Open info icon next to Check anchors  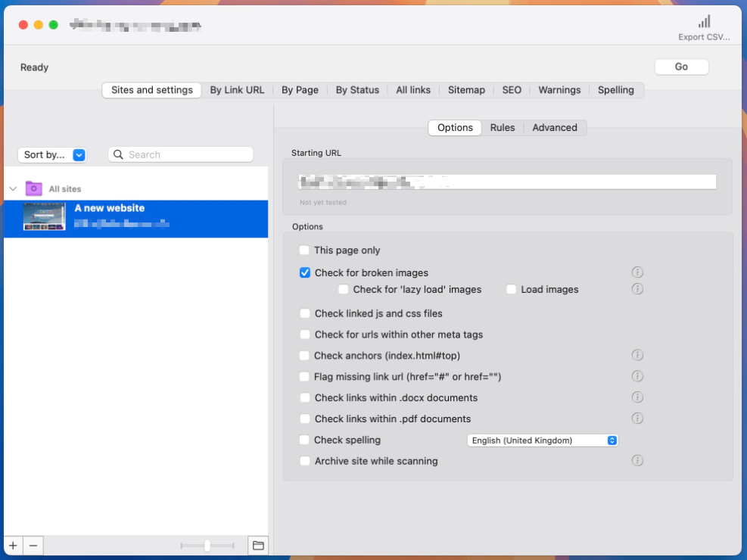[x=637, y=356]
